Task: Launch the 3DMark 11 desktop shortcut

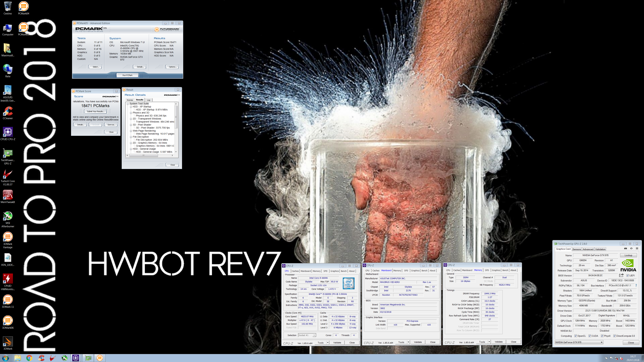Action: pyautogui.click(x=8, y=301)
